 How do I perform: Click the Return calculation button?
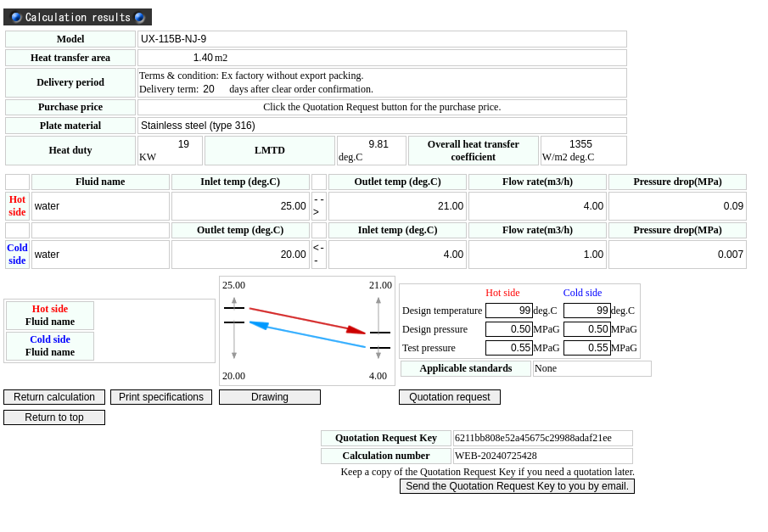tap(54, 397)
